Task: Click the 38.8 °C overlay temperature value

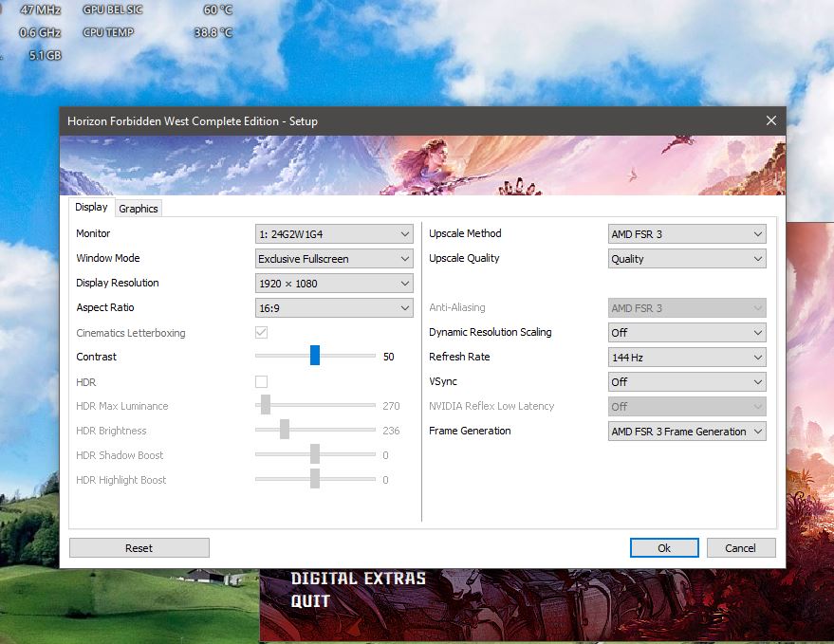Action: point(213,32)
